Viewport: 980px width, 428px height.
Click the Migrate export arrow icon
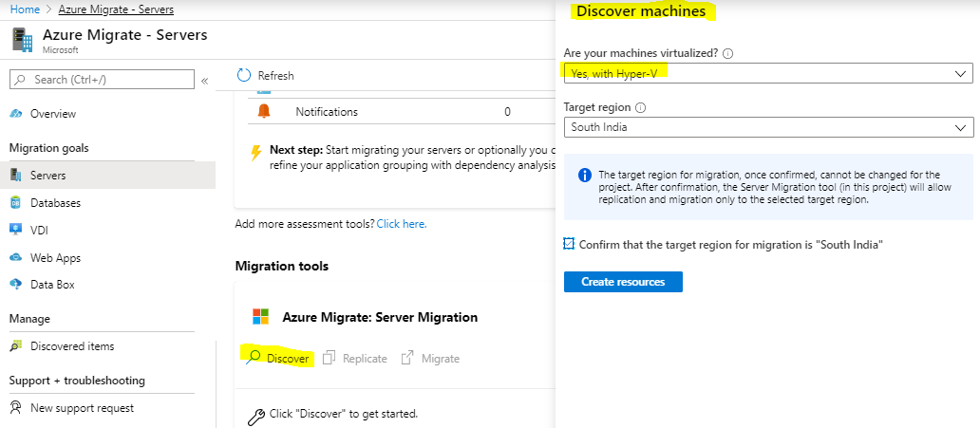[407, 358]
